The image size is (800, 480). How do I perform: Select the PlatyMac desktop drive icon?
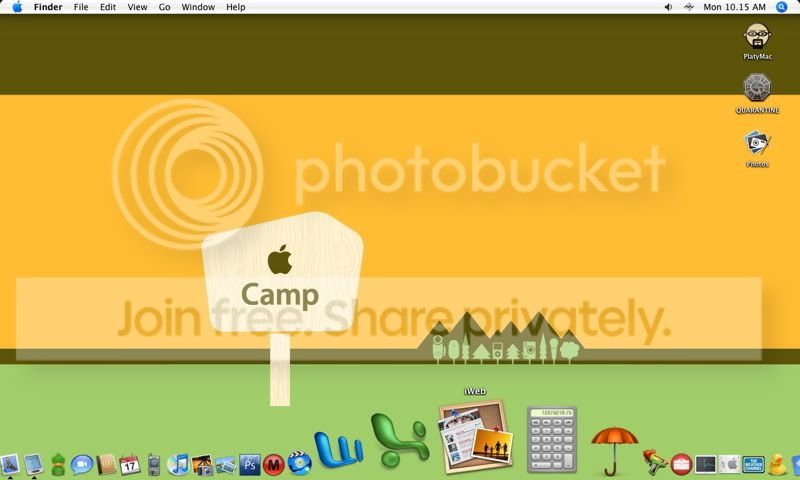[x=757, y=37]
